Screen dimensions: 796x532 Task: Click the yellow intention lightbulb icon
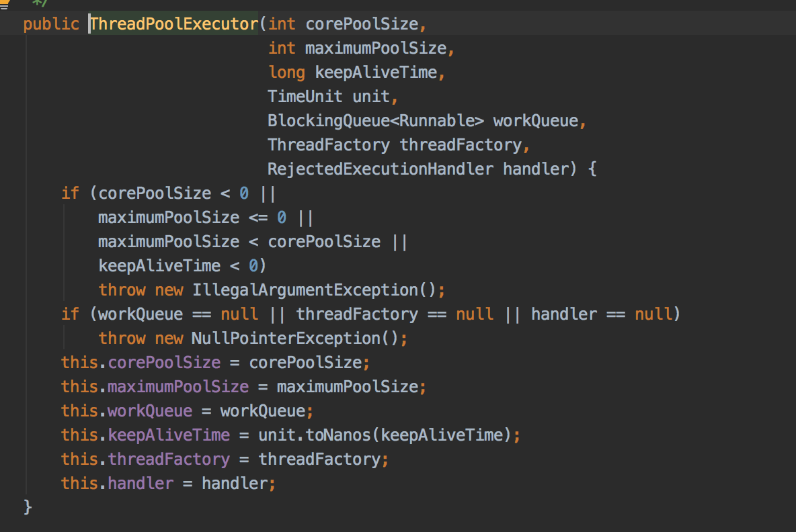[3, 4]
